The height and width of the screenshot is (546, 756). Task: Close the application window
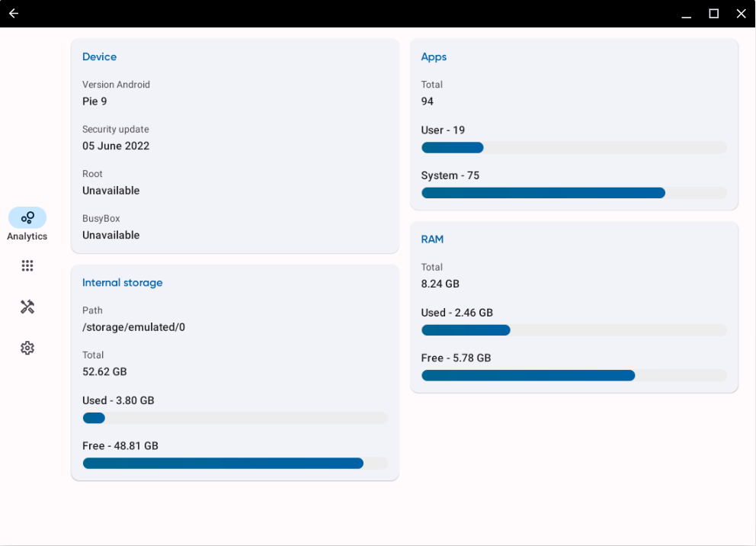click(x=741, y=14)
